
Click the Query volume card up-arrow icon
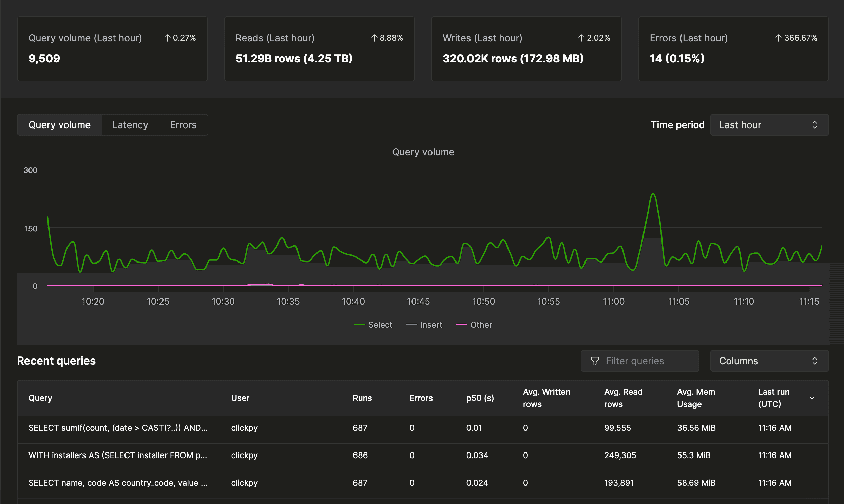168,38
